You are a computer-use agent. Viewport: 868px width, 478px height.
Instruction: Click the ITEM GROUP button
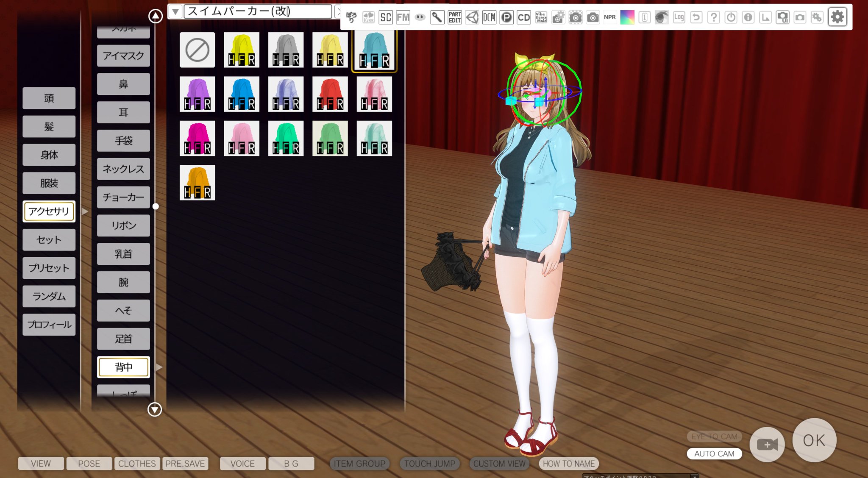[x=359, y=463]
